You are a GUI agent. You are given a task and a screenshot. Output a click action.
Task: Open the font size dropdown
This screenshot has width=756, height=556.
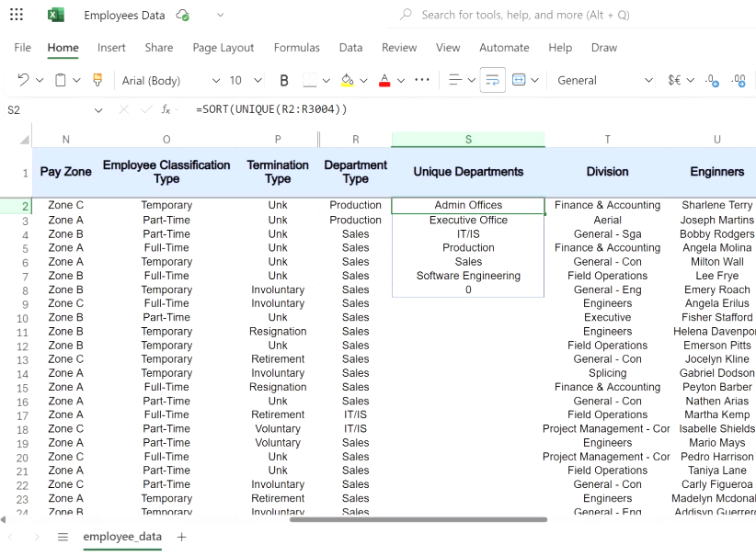pyautogui.click(x=258, y=81)
